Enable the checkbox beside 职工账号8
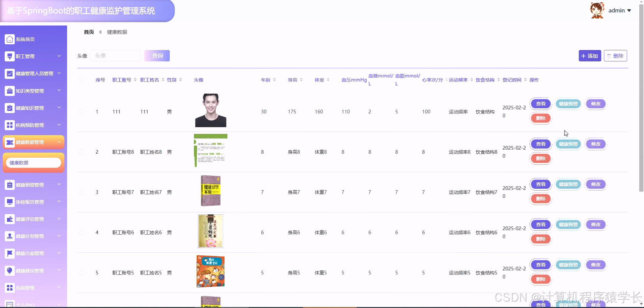 click(x=81, y=152)
